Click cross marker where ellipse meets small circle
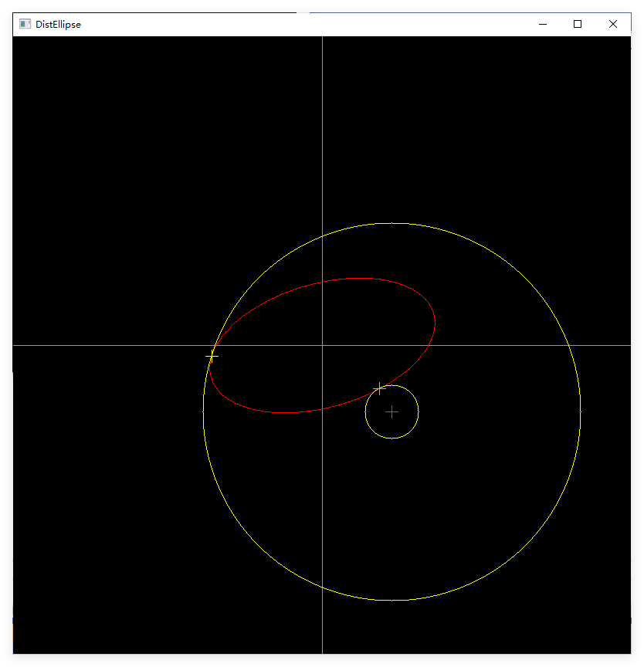644x667 pixels. tap(379, 388)
